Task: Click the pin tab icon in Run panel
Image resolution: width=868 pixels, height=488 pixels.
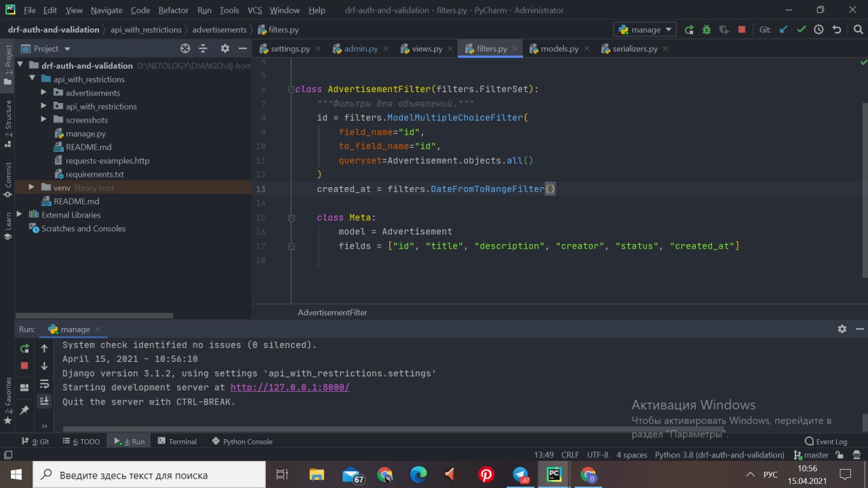Action: pyautogui.click(x=24, y=410)
